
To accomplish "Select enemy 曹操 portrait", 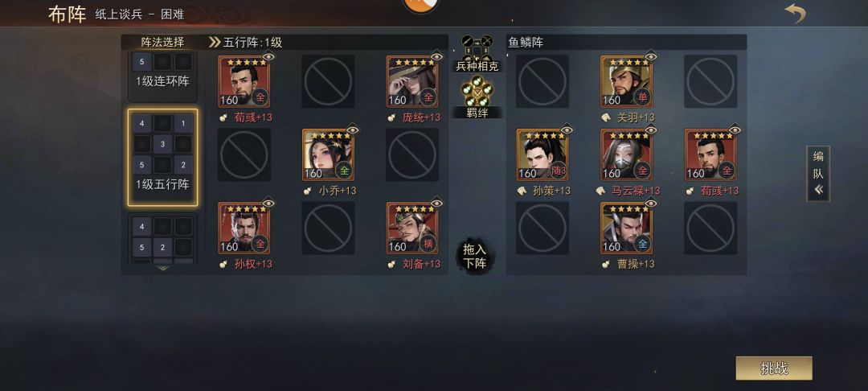I will click(x=627, y=228).
